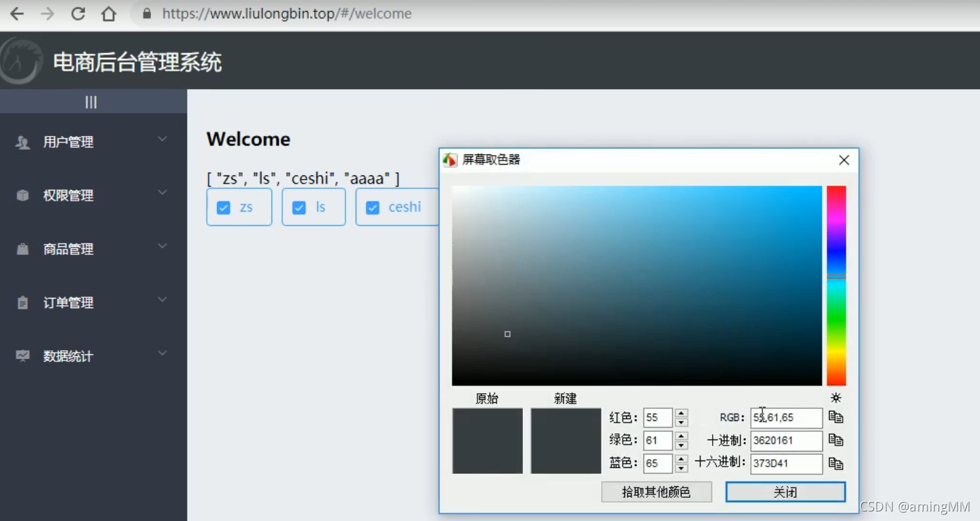Increase 绿色 value with up stepper
The image size is (980, 521).
click(681, 436)
